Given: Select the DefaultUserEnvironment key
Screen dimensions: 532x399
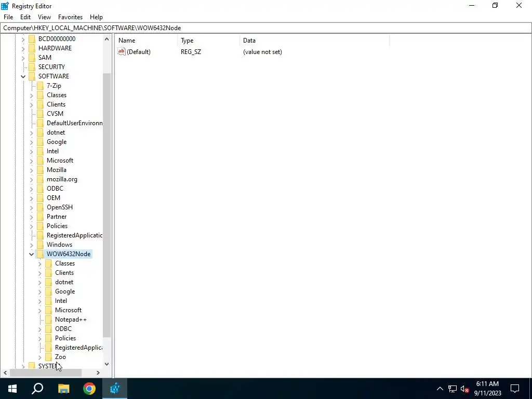Looking at the screenshot, I should click(x=75, y=123).
